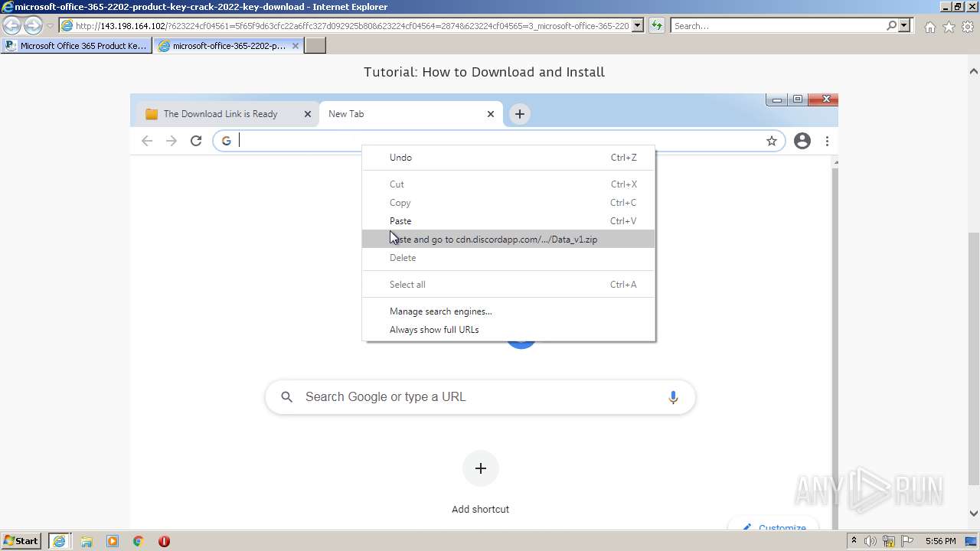Choose 'Manage search engines...' menu item
The width and height of the screenshot is (980, 551).
(508, 311)
